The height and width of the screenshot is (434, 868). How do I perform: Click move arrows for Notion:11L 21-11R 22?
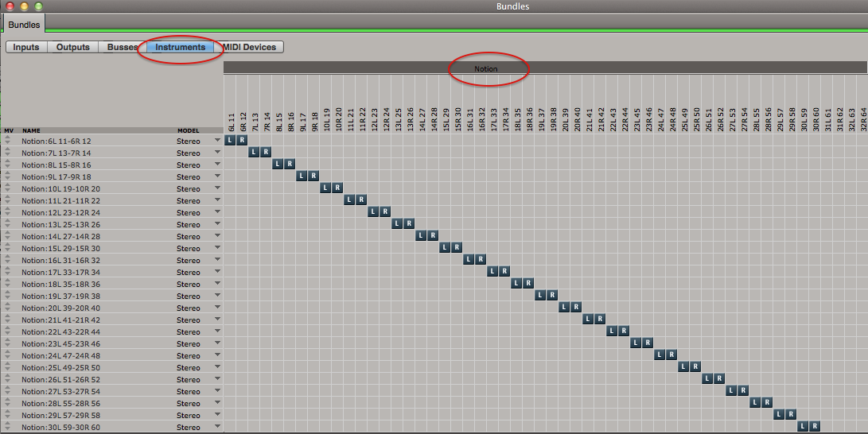(x=8, y=200)
